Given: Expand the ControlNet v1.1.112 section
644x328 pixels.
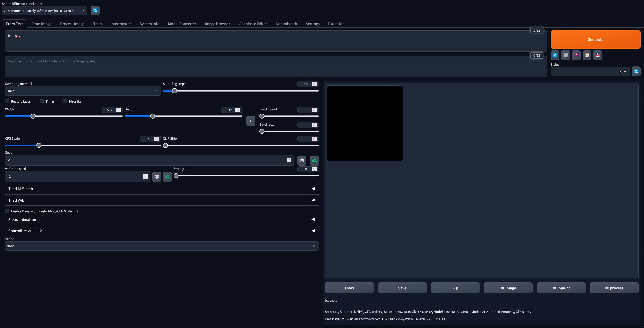Looking at the screenshot, I should 162,231.
